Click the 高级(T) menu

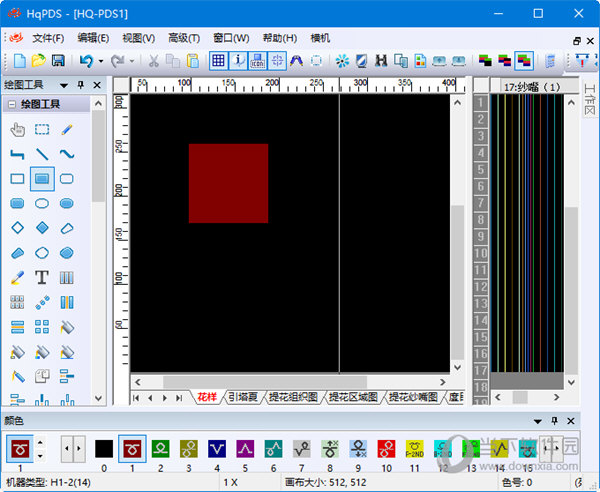click(184, 38)
